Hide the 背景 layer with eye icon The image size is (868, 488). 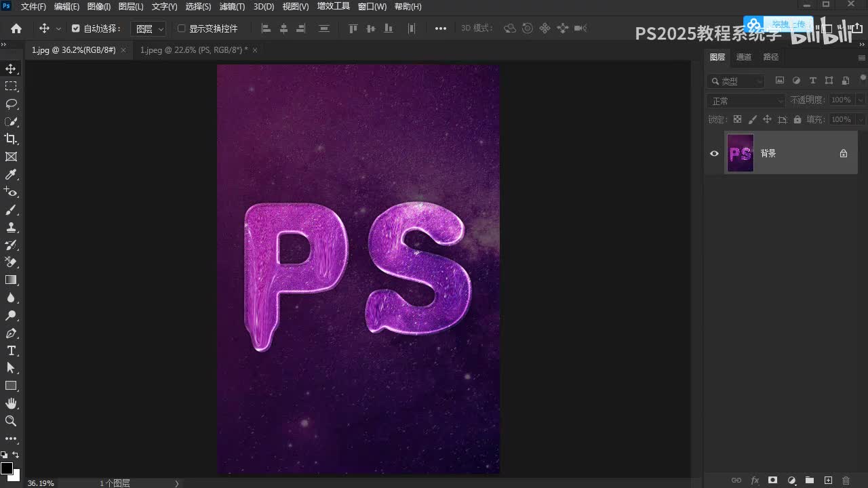(x=714, y=153)
